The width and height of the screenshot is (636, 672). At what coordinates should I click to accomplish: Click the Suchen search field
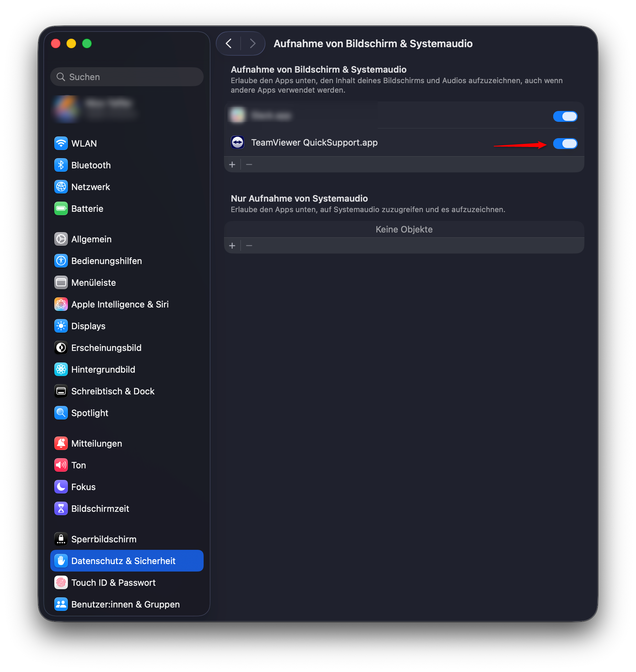click(127, 77)
